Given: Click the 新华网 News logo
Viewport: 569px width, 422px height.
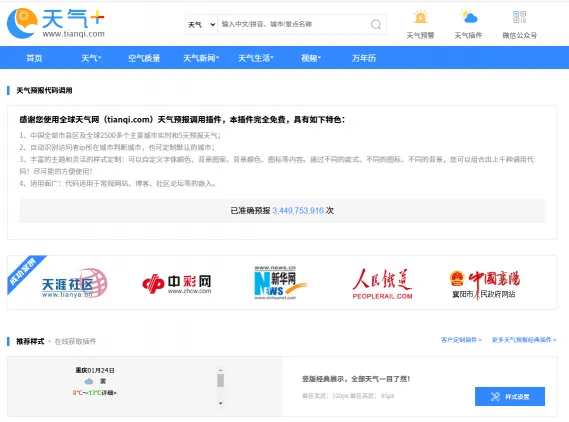Looking at the screenshot, I should click(281, 283).
